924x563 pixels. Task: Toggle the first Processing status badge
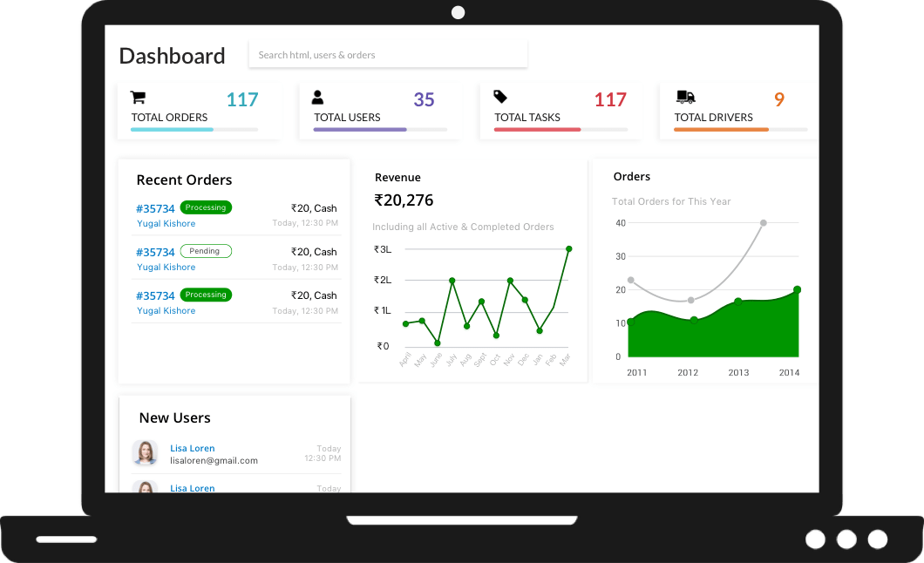206,207
